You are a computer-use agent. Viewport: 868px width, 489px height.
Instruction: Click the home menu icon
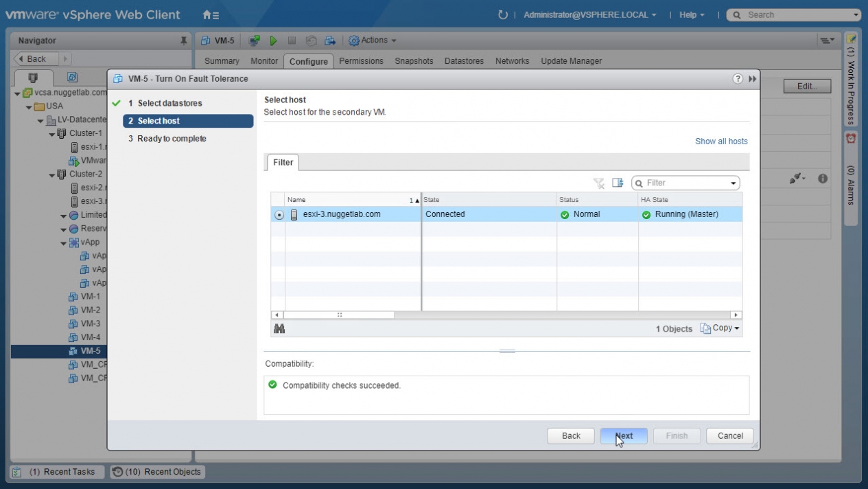point(211,14)
